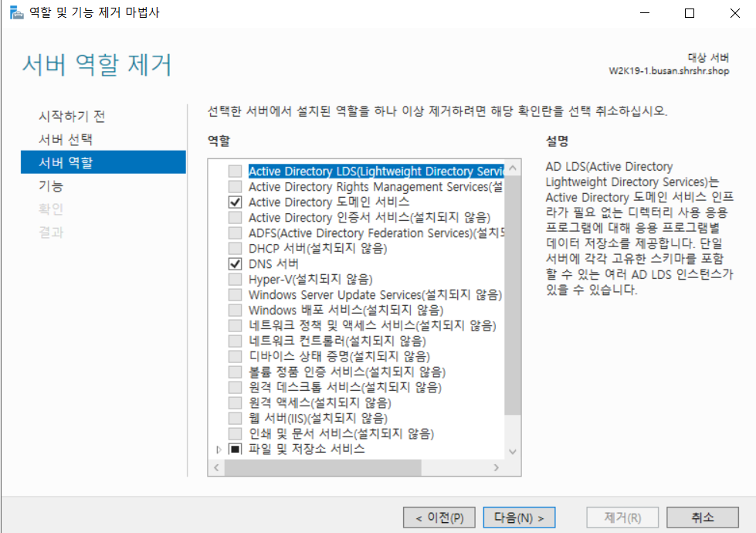756x533 pixels.
Task: Click the 다음(N) button
Action: pos(519,518)
